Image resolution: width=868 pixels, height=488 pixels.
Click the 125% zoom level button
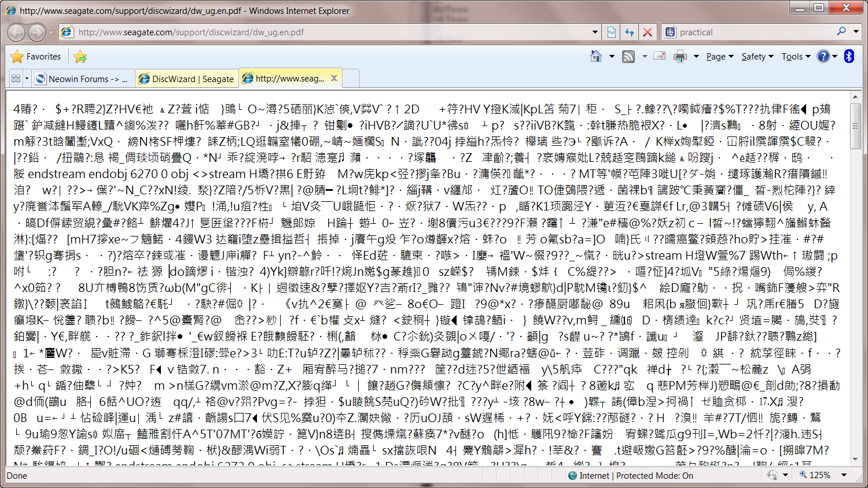pos(815,475)
